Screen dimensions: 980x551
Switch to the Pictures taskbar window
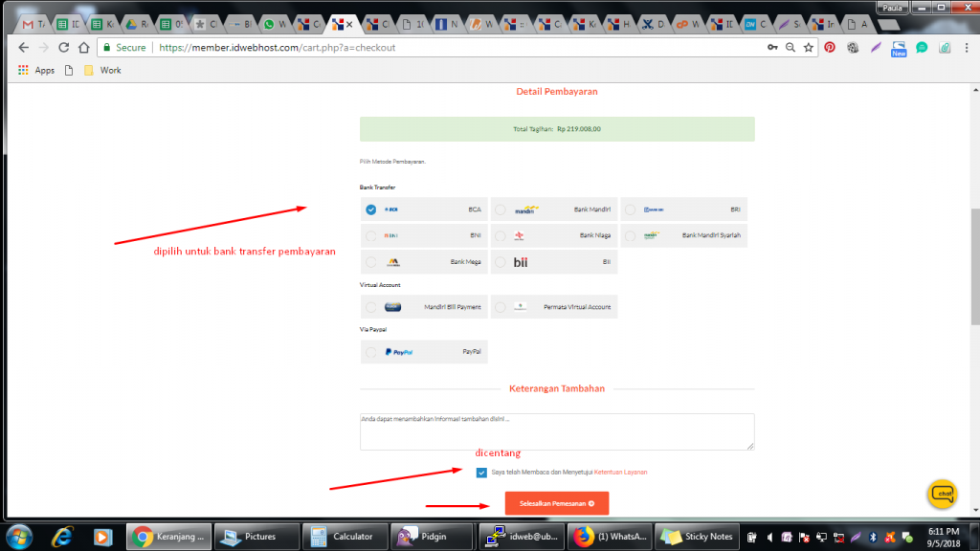tap(256, 537)
